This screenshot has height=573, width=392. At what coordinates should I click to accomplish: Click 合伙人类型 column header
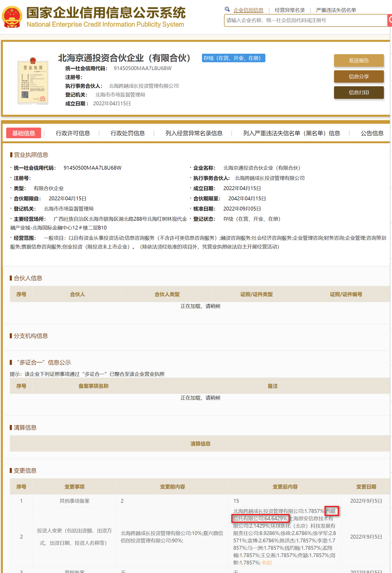(x=167, y=294)
